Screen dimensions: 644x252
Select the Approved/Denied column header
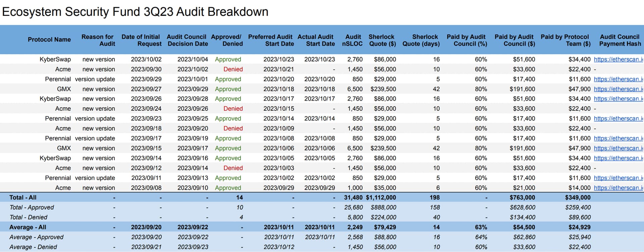[x=227, y=40]
